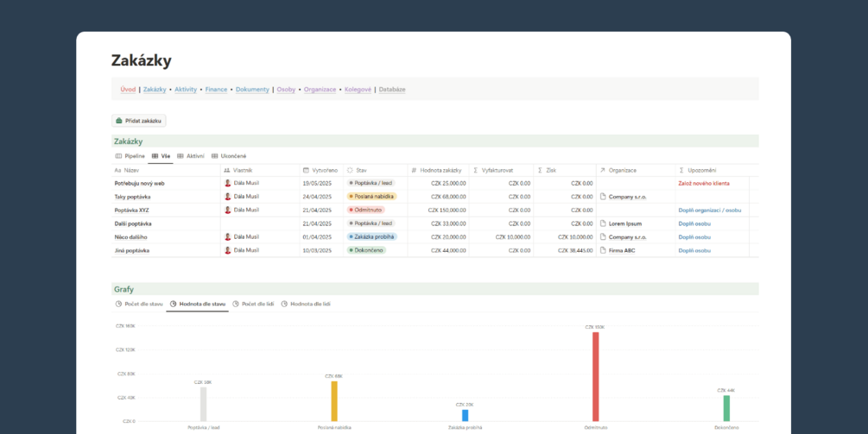Click the calendar icon in Vytvořeno header
This screenshot has height=434, width=868.
point(306,170)
